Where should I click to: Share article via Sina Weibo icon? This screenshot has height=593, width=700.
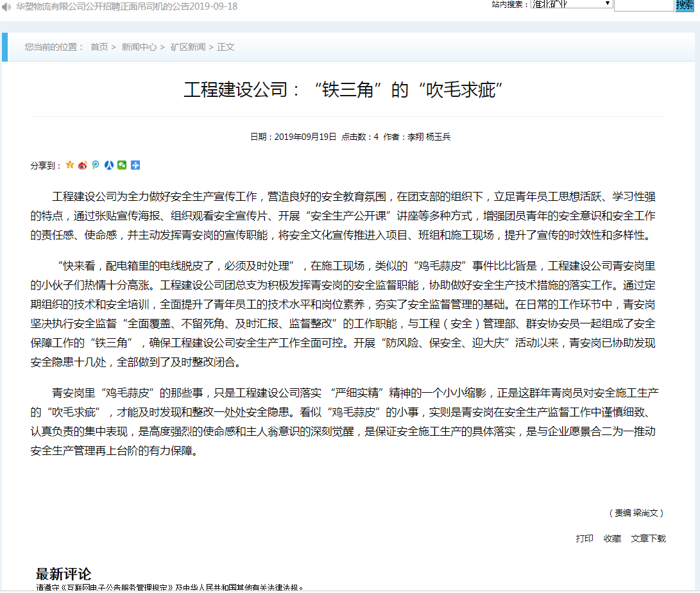[x=83, y=166]
